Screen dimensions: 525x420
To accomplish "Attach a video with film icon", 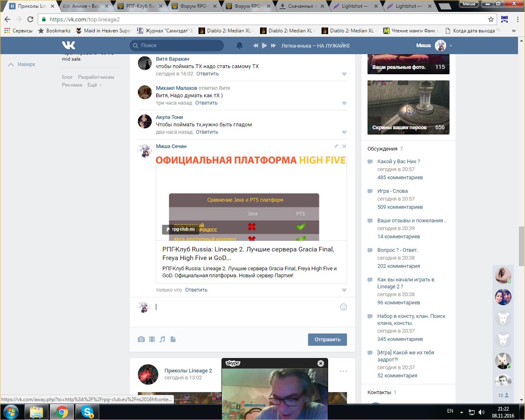I will click(152, 339).
